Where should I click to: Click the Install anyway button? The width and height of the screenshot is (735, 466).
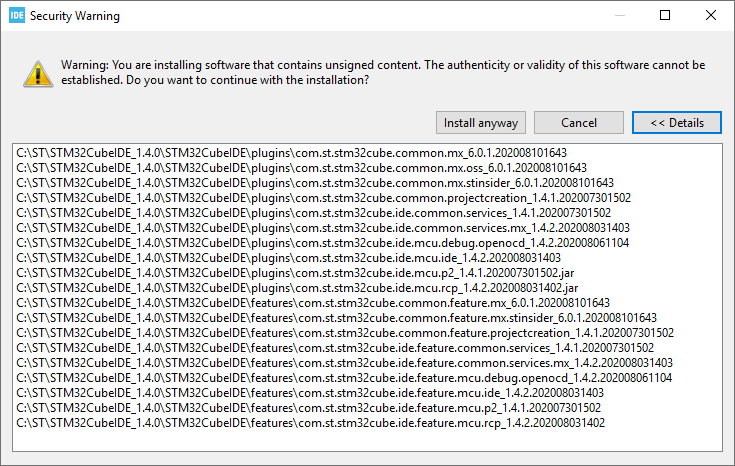point(480,123)
